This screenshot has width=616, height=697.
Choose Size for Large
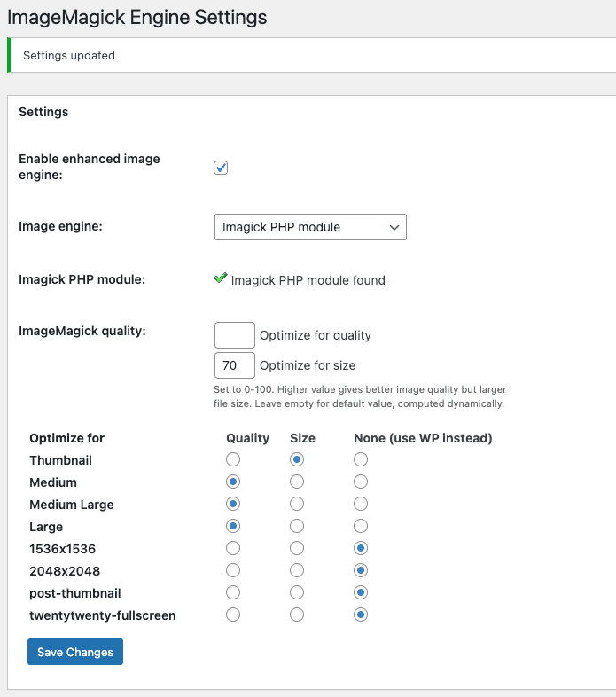(x=297, y=526)
